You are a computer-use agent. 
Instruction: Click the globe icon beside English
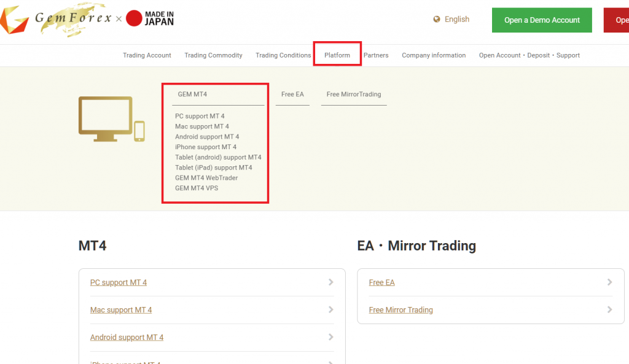pyautogui.click(x=437, y=19)
